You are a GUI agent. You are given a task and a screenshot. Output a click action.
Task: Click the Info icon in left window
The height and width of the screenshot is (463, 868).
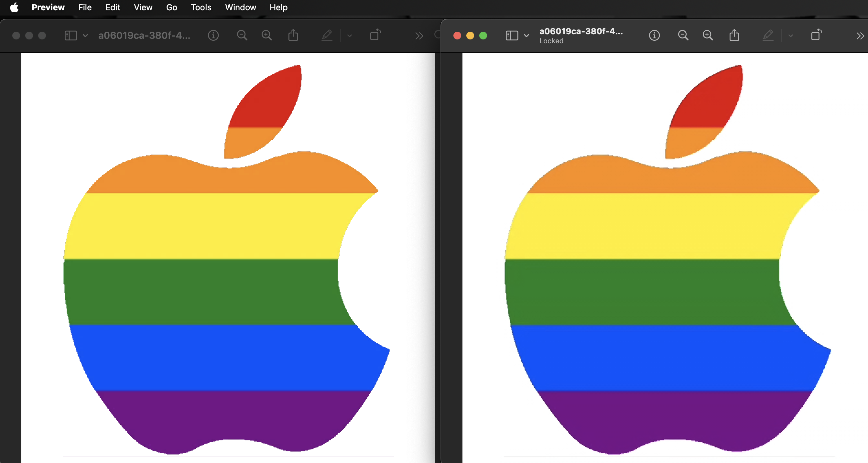(x=213, y=35)
